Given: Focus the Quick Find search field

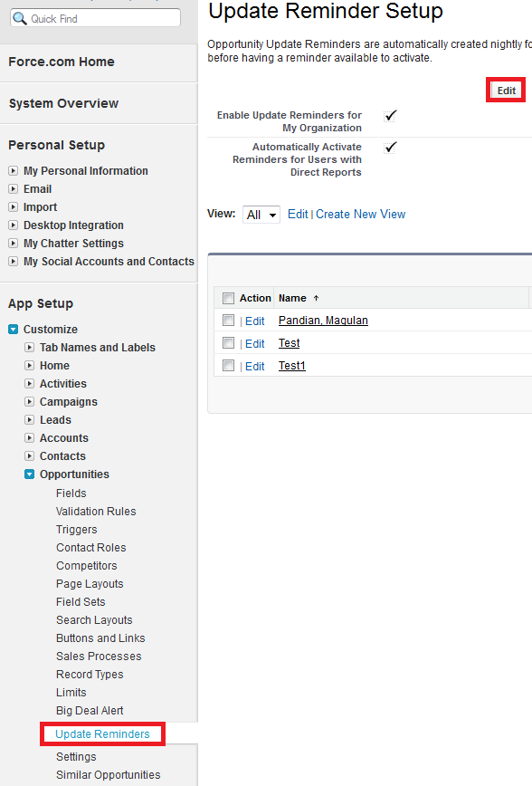Looking at the screenshot, I should 95,18.
